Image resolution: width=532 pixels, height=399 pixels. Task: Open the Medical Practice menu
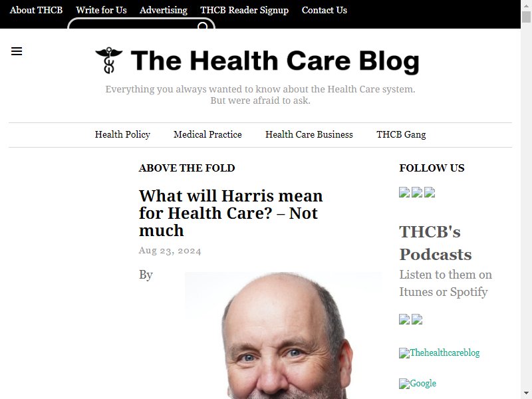207,135
